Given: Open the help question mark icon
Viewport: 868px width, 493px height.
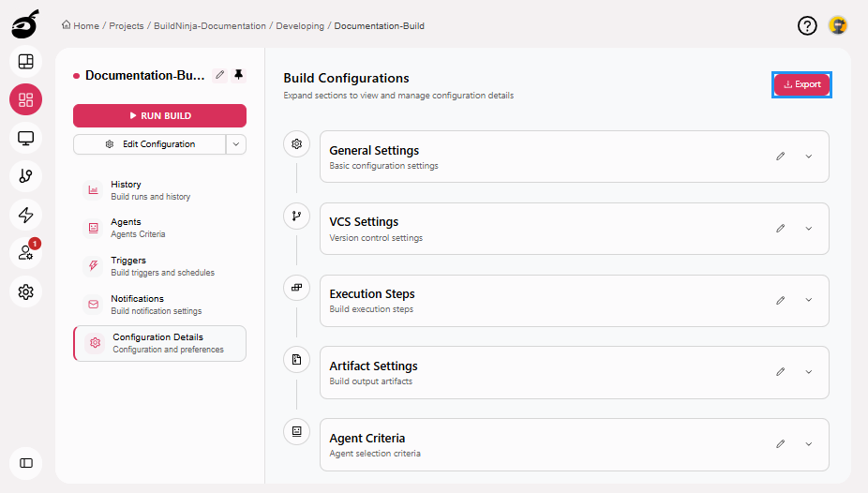Looking at the screenshot, I should click(807, 25).
